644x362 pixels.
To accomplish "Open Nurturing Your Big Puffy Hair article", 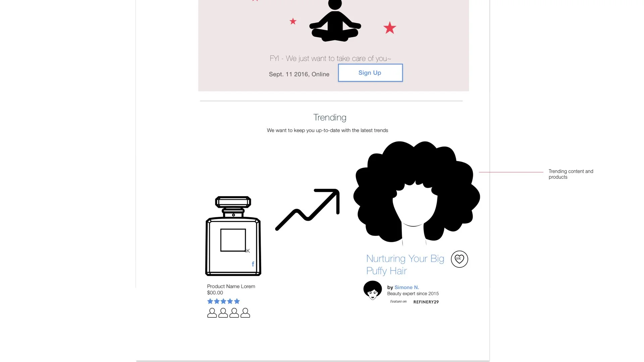I will tap(405, 264).
